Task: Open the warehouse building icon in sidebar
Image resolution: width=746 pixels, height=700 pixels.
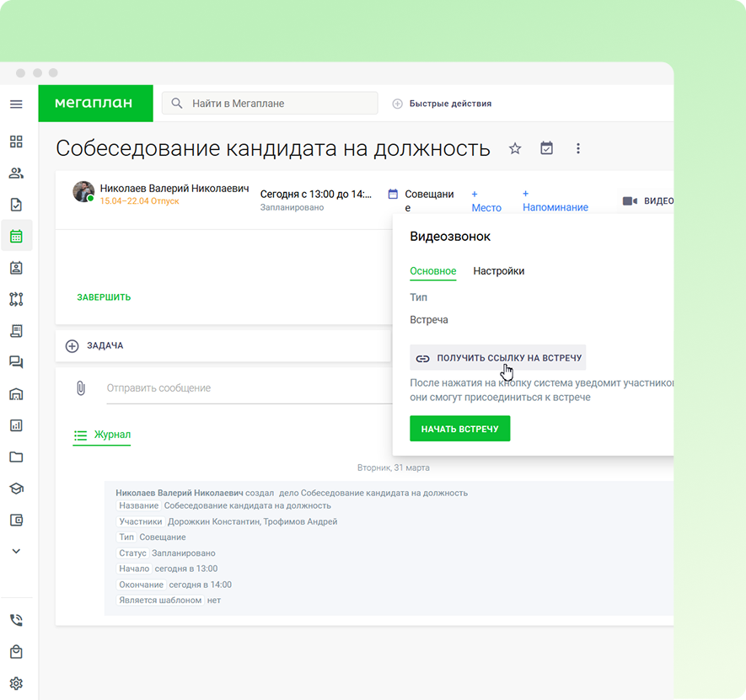Action: coord(16,393)
